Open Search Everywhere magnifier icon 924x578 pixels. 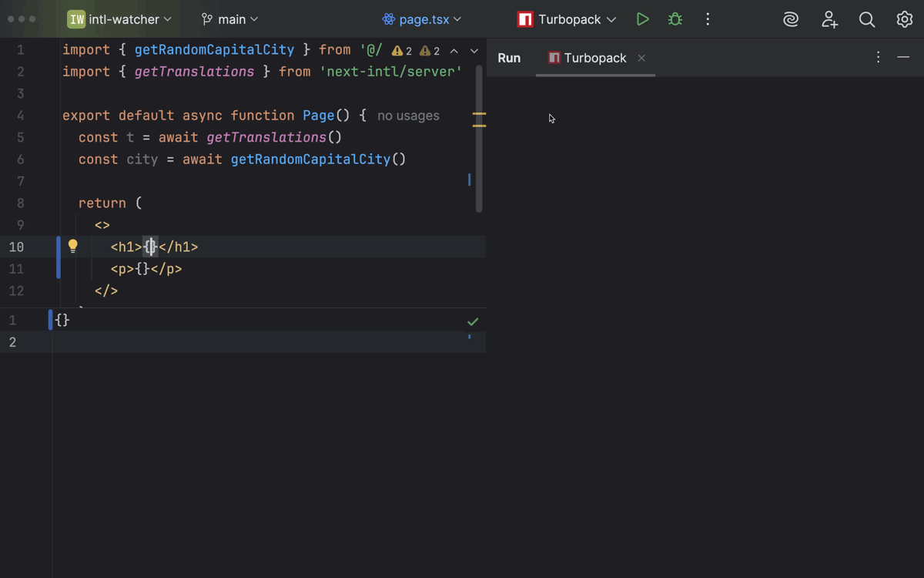[x=867, y=19]
